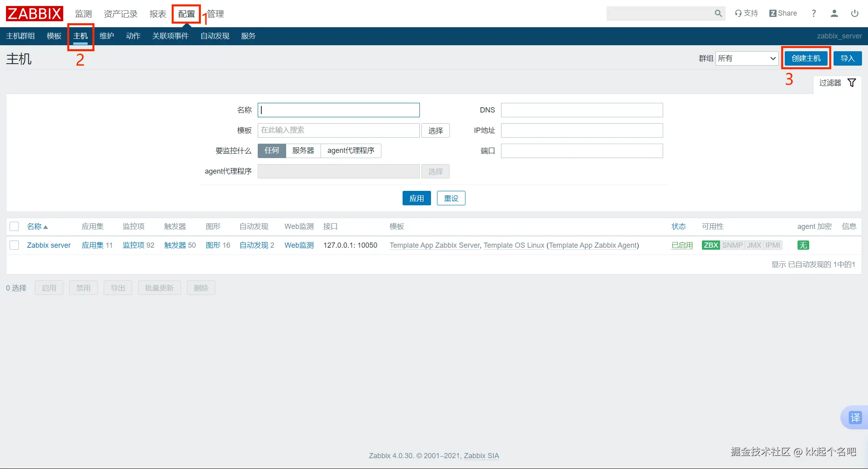Viewport: 868px width, 469px height.
Task: Open the 监测 top menu
Action: [x=83, y=14]
